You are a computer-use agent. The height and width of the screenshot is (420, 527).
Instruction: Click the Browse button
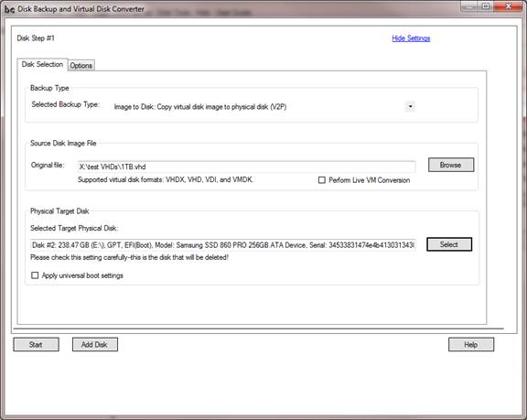pos(451,165)
